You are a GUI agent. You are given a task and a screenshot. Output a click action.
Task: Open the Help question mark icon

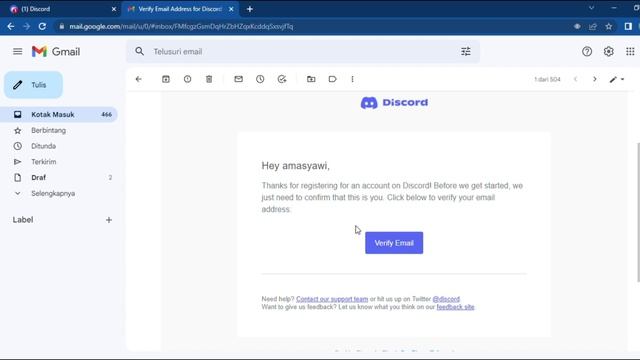587,51
